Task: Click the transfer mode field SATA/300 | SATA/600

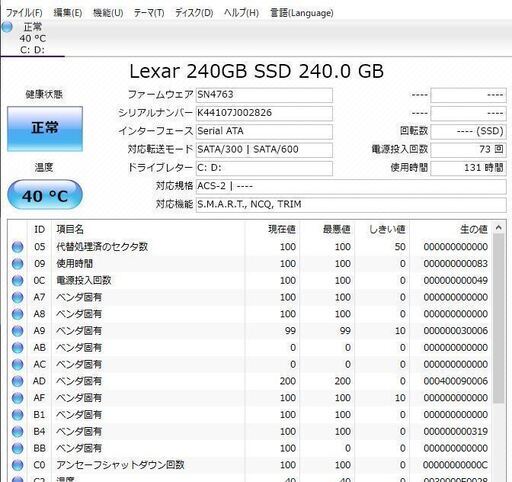Action: 264,150
